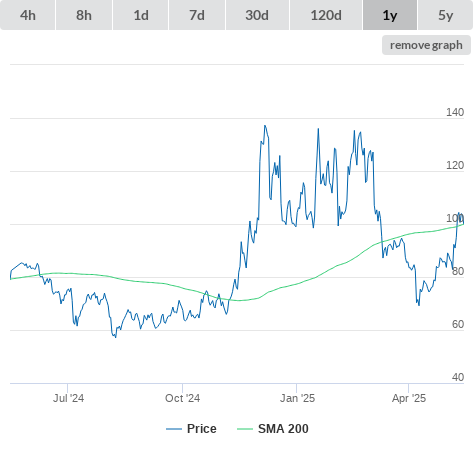Toggle the Price series legend entry

191,429
